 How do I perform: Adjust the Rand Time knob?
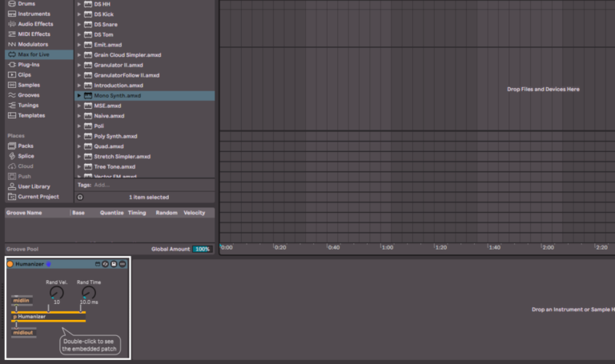pyautogui.click(x=88, y=292)
